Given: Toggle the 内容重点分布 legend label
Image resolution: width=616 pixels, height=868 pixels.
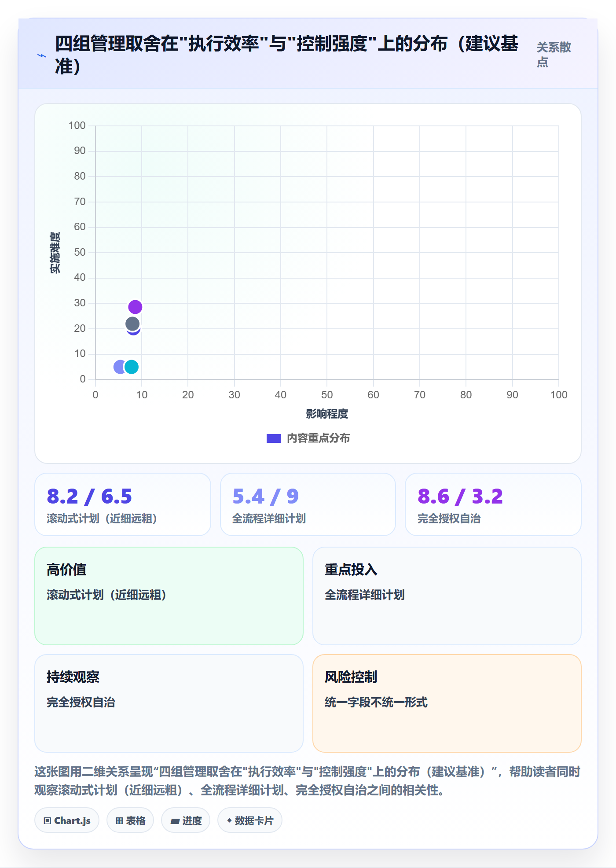Looking at the screenshot, I should click(318, 438).
